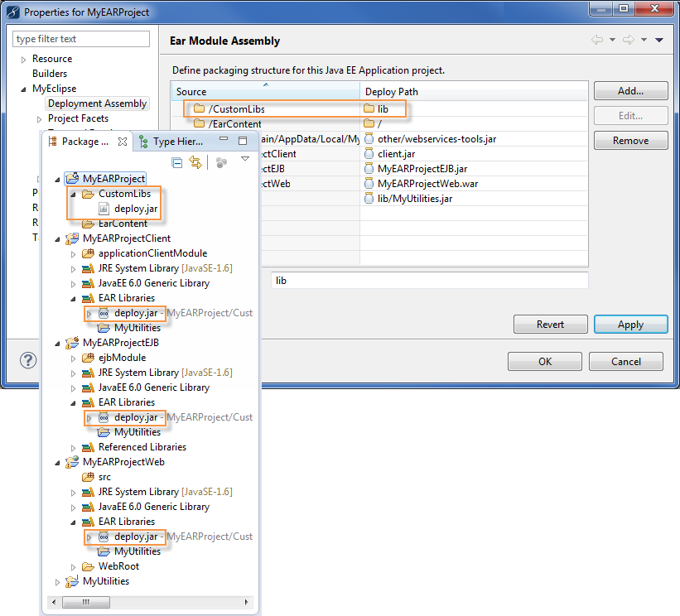This screenshot has height=616, width=680.
Task: Minimize the Package Explorer panel
Action: [x=223, y=142]
